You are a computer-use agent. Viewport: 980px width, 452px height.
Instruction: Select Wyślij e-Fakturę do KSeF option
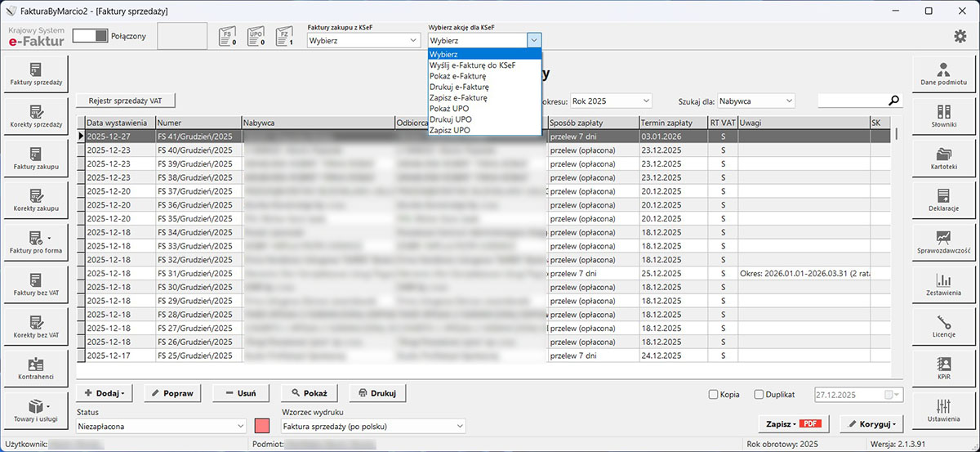[x=472, y=65]
